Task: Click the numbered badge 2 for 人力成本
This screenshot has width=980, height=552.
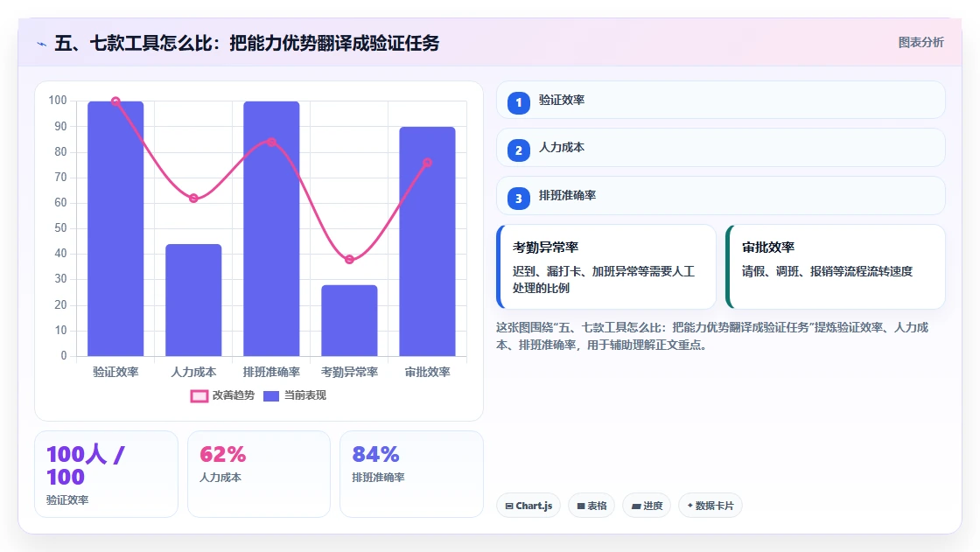Action: tap(518, 150)
